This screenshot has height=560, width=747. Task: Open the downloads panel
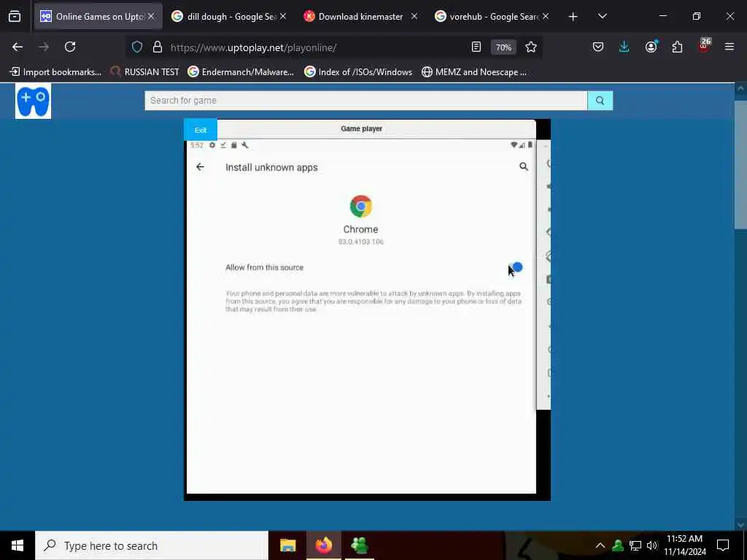624,47
